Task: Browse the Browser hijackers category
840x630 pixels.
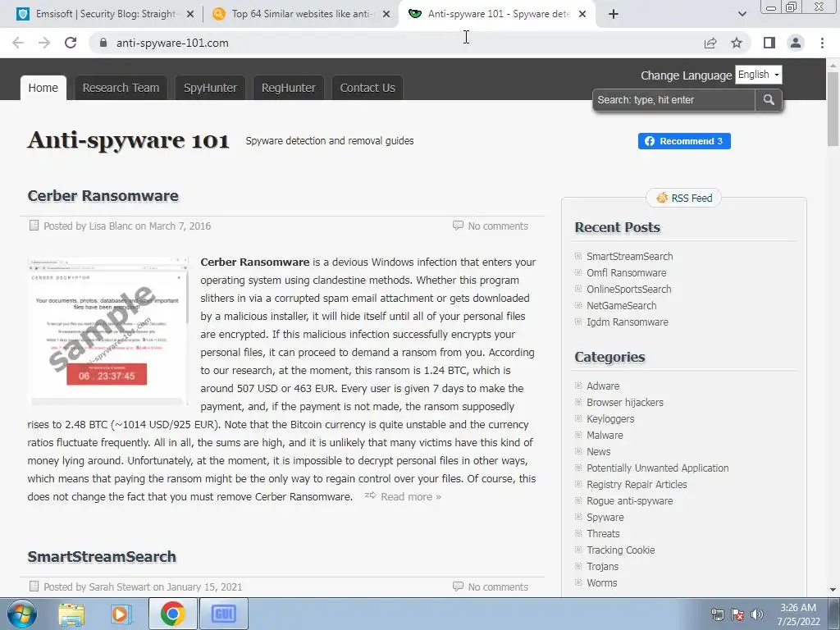Action: pos(624,402)
